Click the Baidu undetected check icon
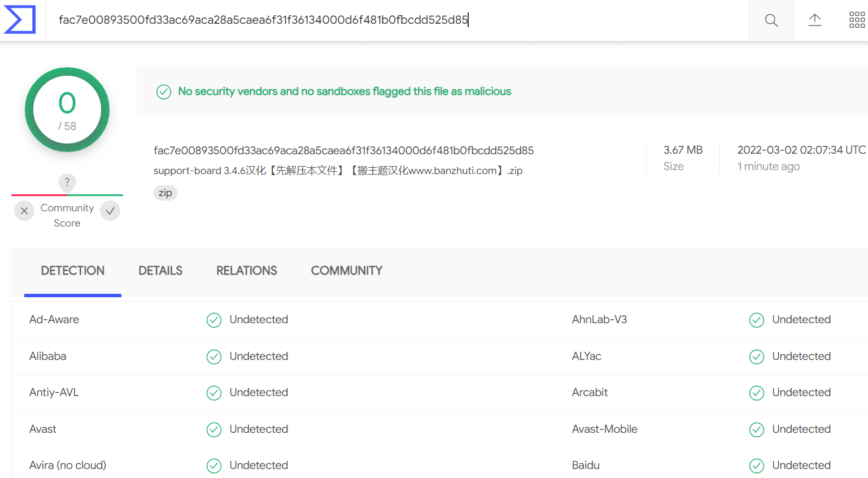The width and height of the screenshot is (868, 478). tap(757, 466)
